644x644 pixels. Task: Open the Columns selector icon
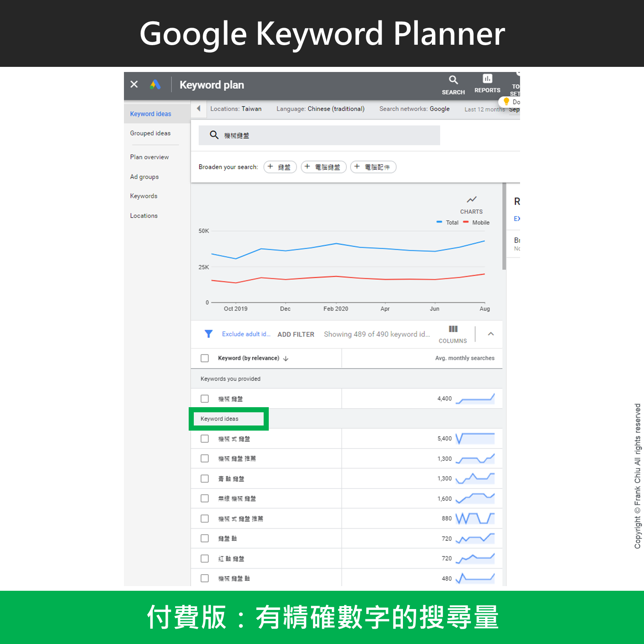[x=453, y=329]
